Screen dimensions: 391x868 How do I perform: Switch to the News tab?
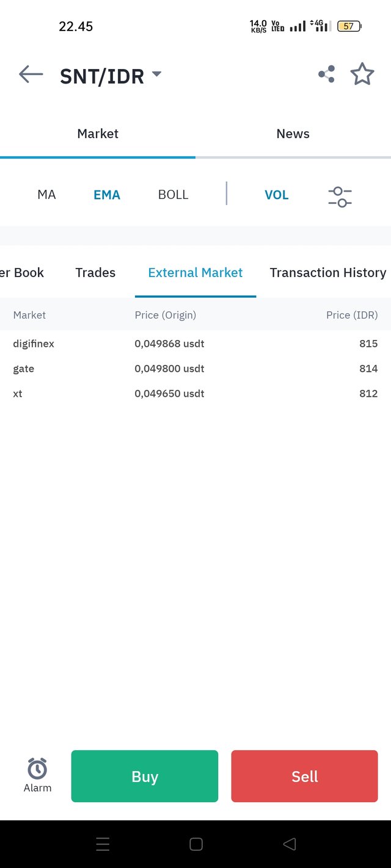293,134
